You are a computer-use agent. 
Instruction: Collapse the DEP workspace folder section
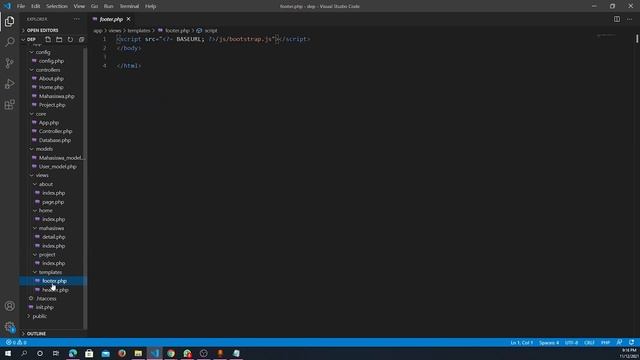point(31,40)
